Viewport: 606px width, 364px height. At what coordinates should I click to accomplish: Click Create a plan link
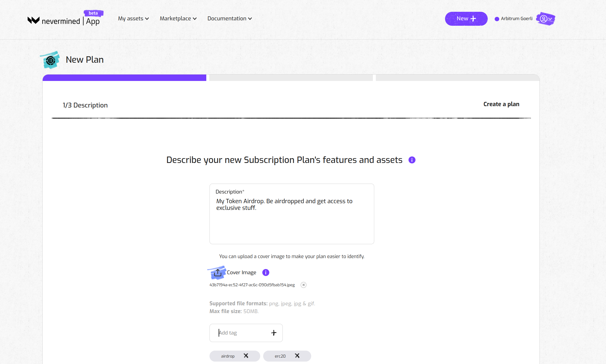pos(501,104)
